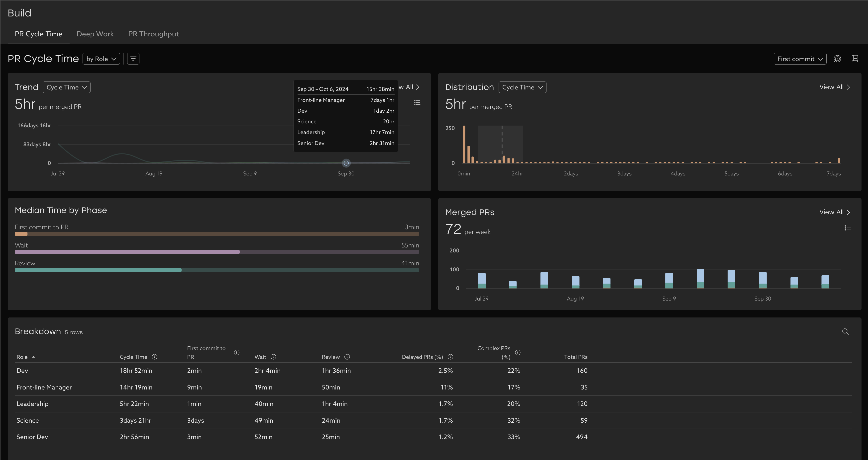The width and height of the screenshot is (868, 460).
Task: Open the documentation book icon in top right
Action: (855, 59)
